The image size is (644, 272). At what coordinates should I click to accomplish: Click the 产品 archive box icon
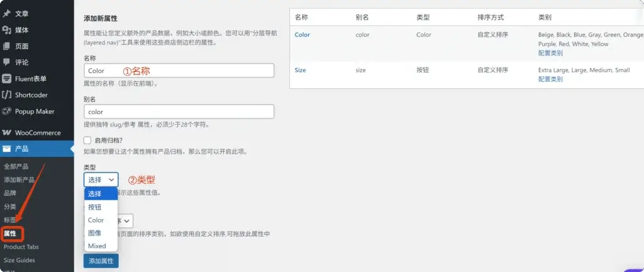[x=7, y=149]
